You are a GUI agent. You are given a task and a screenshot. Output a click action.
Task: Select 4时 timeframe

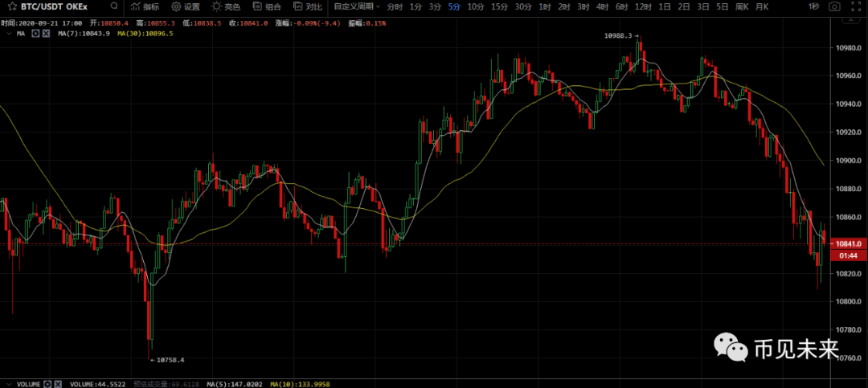(602, 6)
